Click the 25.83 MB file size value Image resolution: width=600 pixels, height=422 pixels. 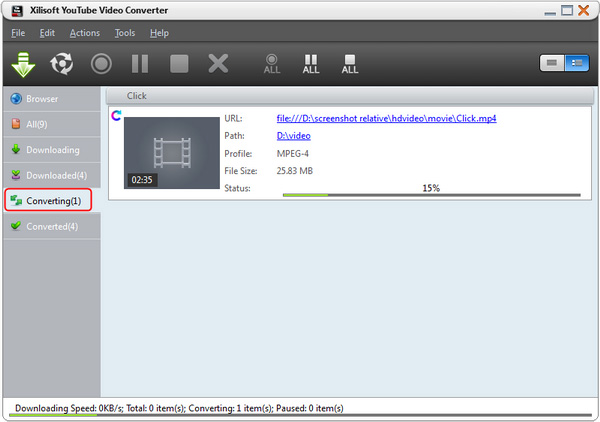coord(295,171)
